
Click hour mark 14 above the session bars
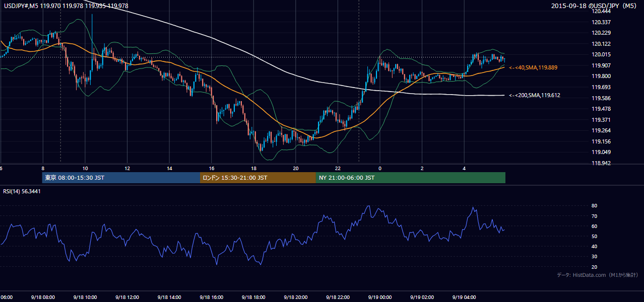point(170,169)
